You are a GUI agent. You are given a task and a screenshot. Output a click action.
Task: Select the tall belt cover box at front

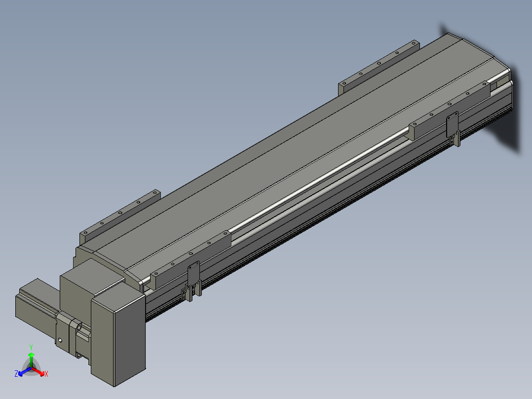click(118, 340)
